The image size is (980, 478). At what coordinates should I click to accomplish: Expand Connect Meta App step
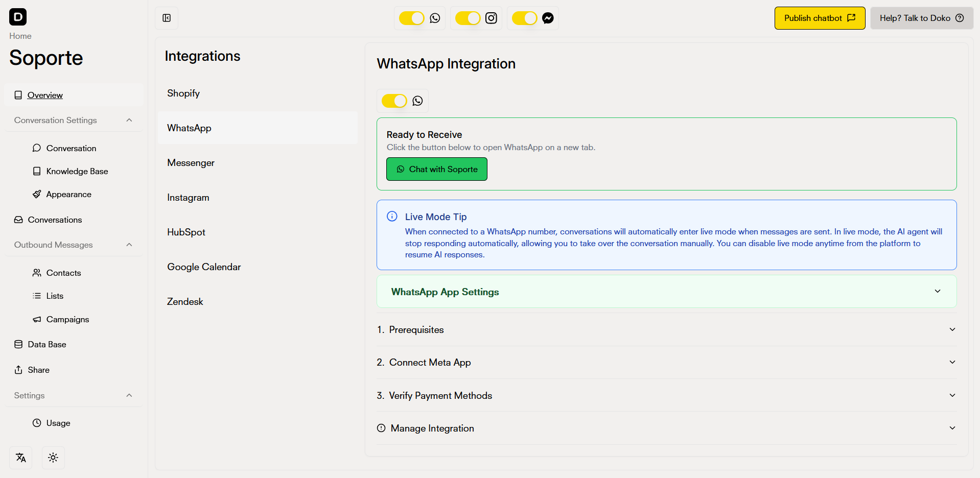tap(667, 363)
